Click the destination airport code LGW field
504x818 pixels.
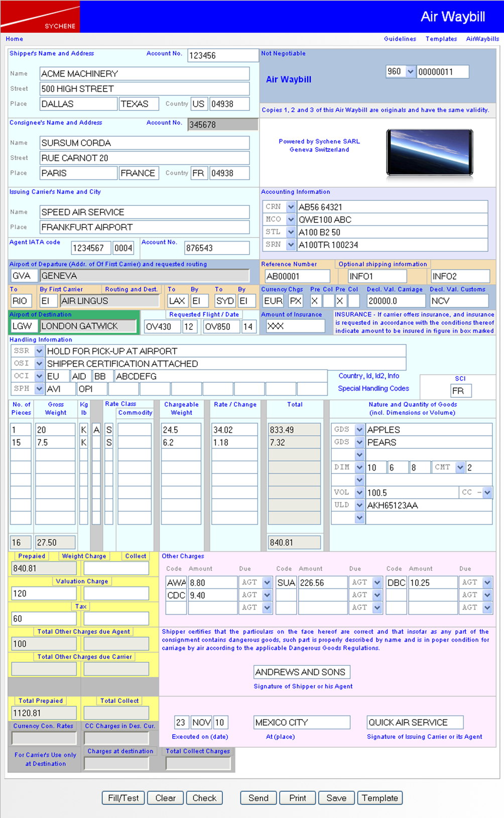click(x=24, y=326)
